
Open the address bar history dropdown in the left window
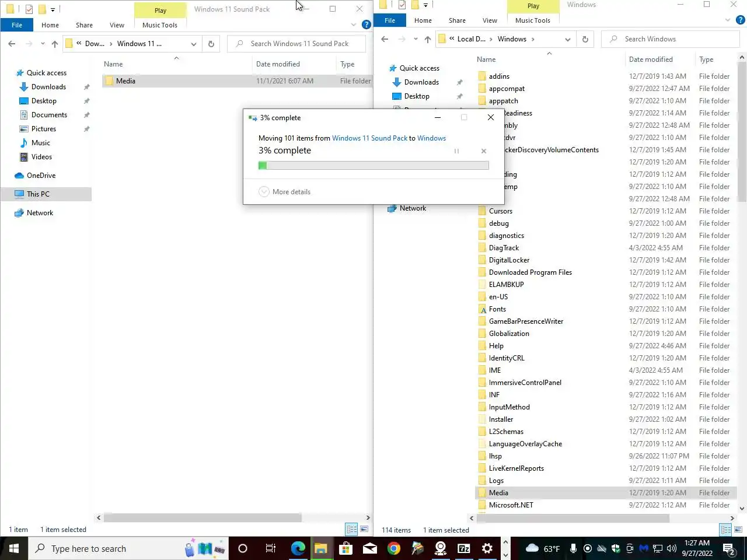[x=194, y=44]
